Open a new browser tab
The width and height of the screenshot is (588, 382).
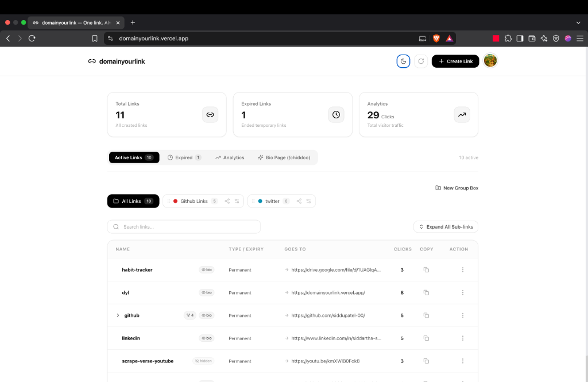pyautogui.click(x=133, y=22)
